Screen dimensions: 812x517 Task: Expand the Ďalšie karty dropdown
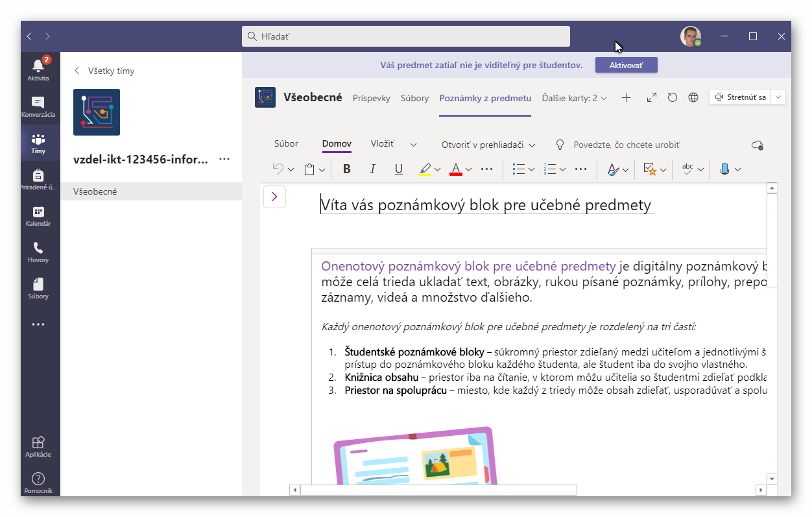574,99
